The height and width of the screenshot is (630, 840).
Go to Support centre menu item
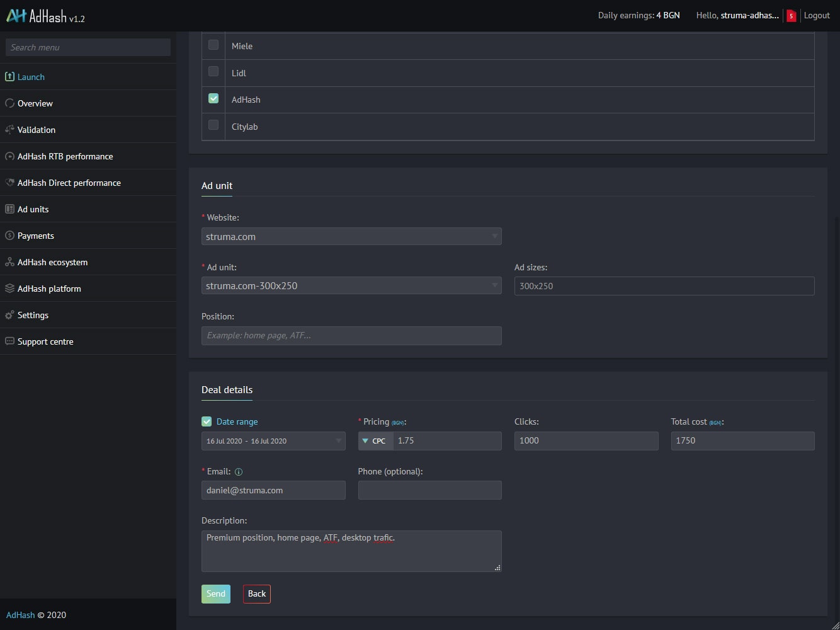tap(45, 341)
